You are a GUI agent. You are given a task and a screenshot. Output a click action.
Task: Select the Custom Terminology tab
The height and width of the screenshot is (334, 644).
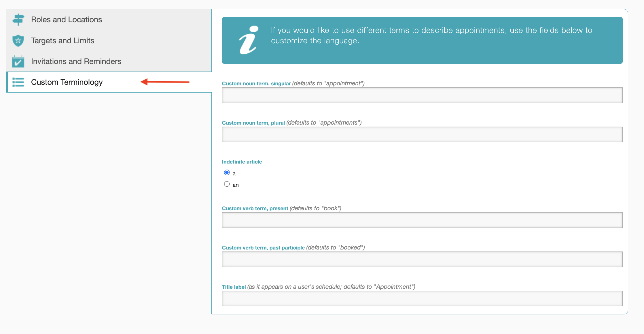coord(67,82)
